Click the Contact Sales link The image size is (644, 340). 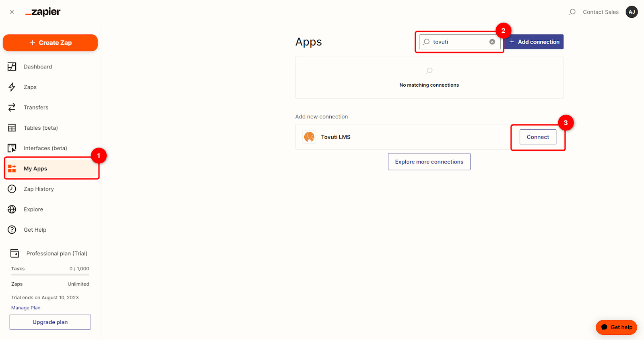point(601,12)
